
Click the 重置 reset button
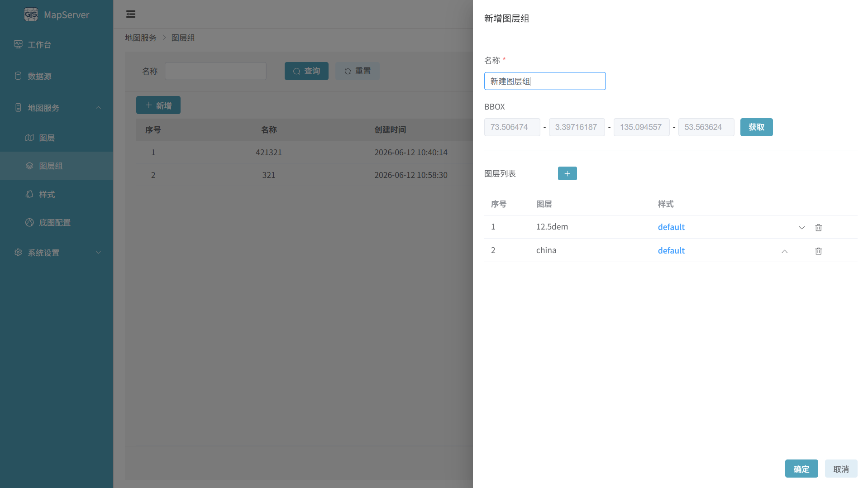[358, 71]
